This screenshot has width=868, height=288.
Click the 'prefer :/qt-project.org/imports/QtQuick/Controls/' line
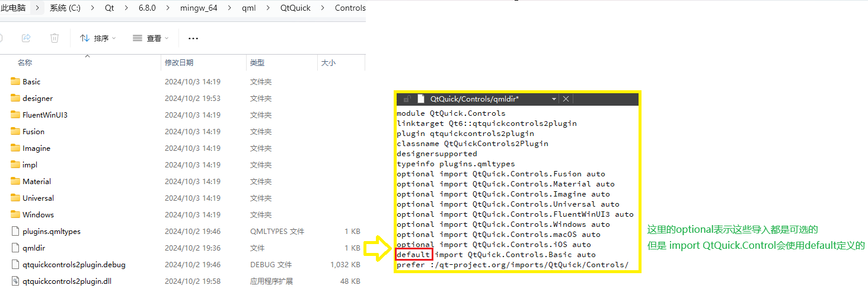[513, 265]
